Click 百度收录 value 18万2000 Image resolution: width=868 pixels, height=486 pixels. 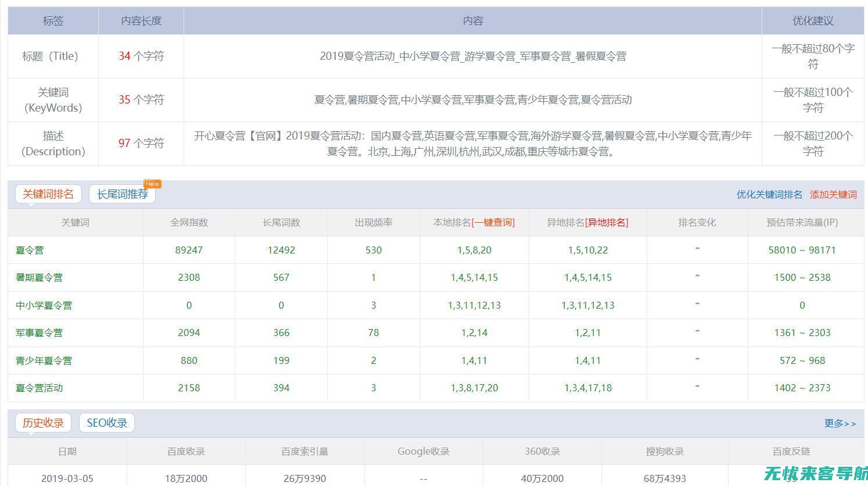(186, 479)
